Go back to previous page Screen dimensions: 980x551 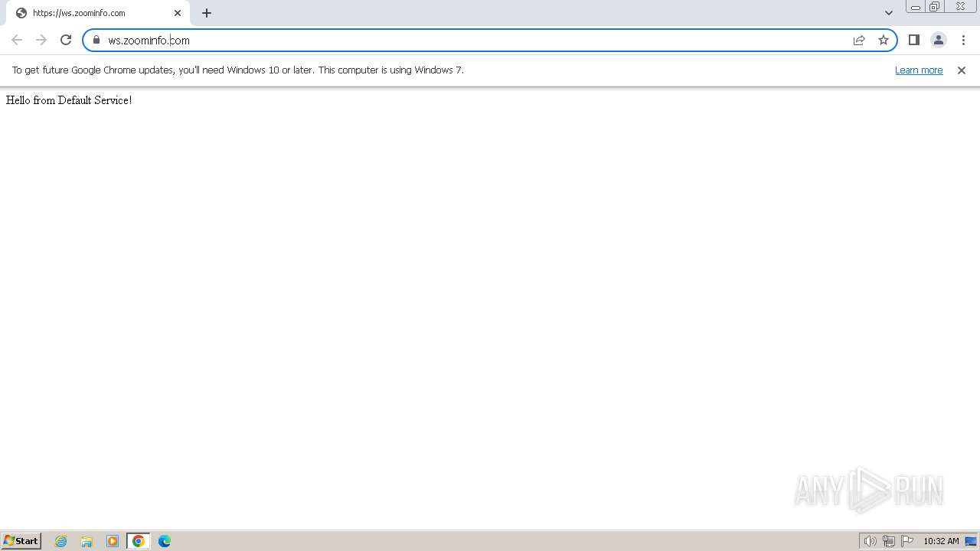[17, 40]
